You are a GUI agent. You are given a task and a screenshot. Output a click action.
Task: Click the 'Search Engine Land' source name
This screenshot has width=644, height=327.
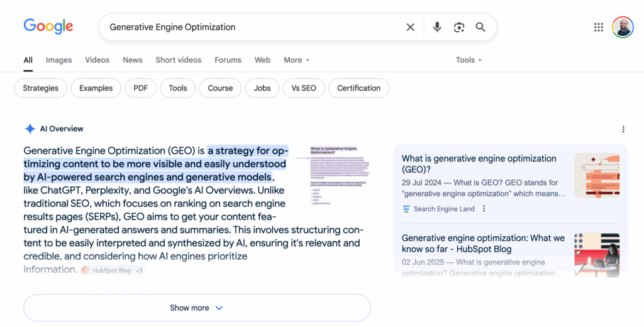(444, 209)
